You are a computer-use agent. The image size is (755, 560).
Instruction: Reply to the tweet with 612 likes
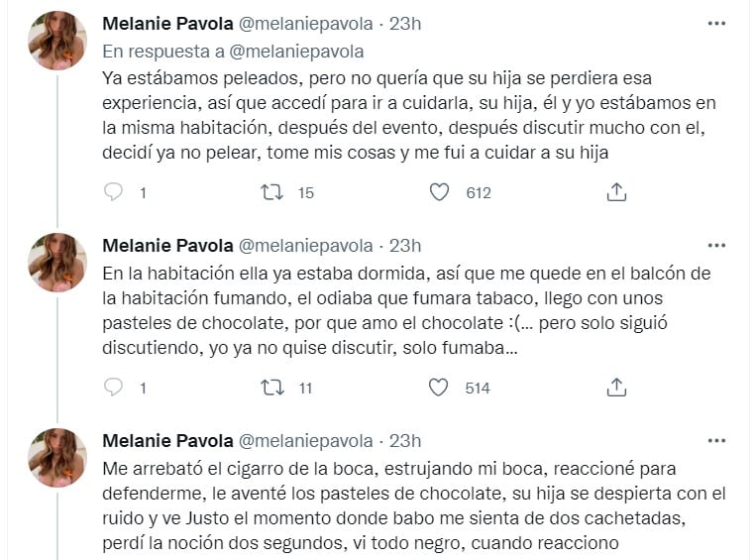pos(114,193)
